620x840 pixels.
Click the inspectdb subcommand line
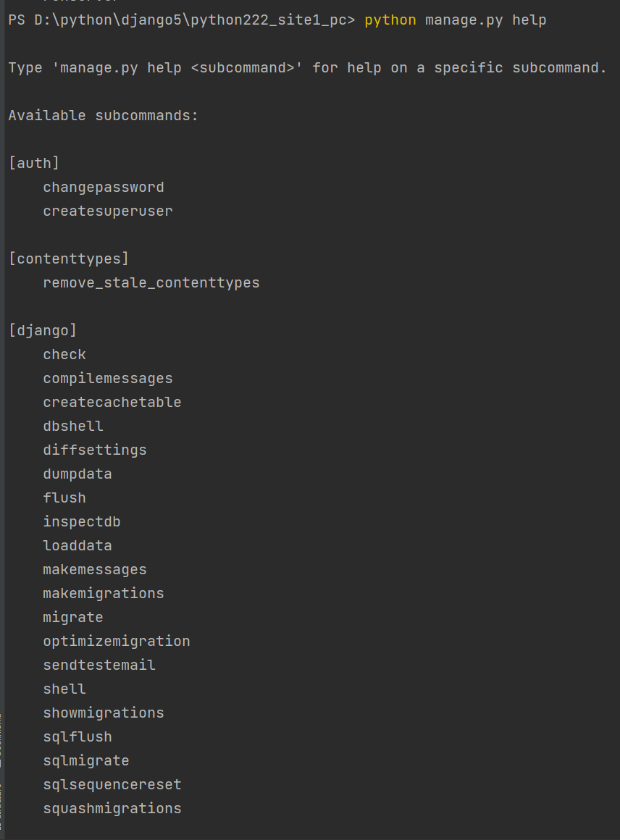point(81,522)
